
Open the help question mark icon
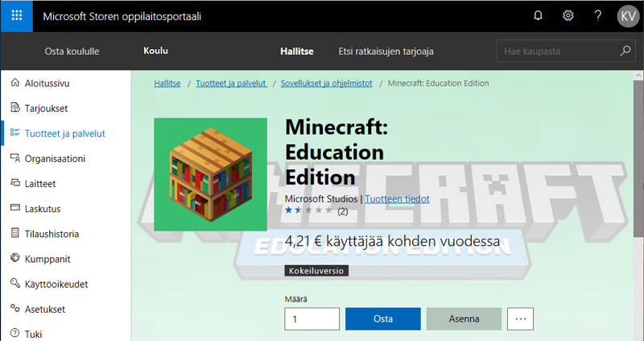pos(598,16)
